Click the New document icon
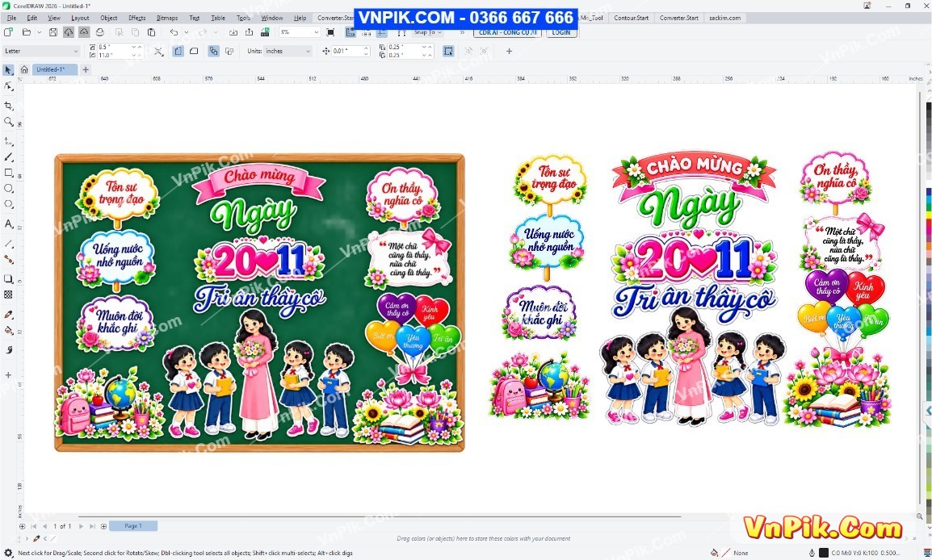The width and height of the screenshot is (932, 560). (x=8, y=32)
